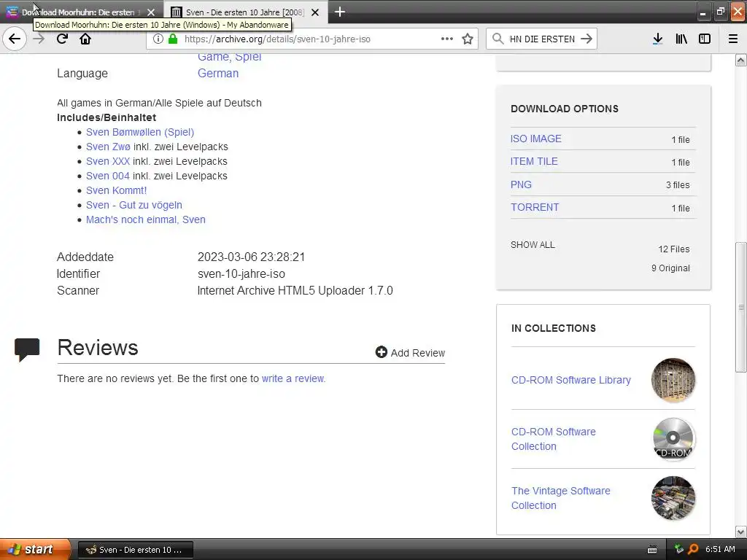
Task: Click the scrollbar up arrow
Action: (x=740, y=60)
